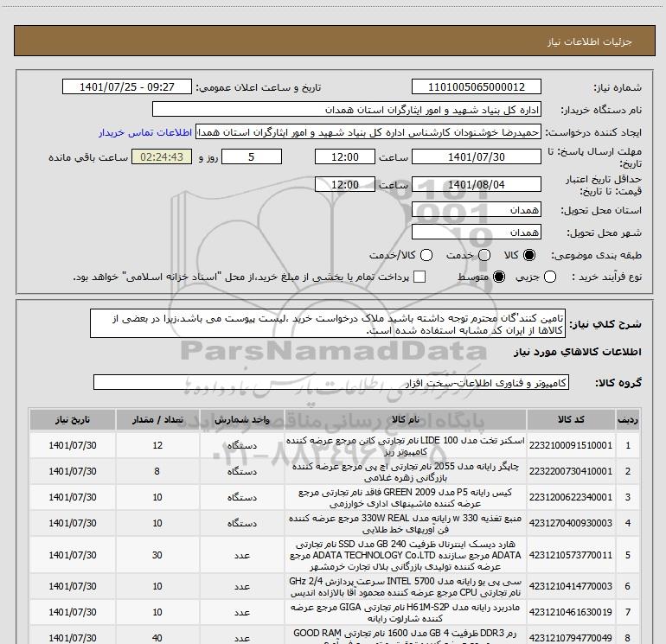Click the نام کالا column header
This screenshot has width=666, height=644.
(x=405, y=419)
